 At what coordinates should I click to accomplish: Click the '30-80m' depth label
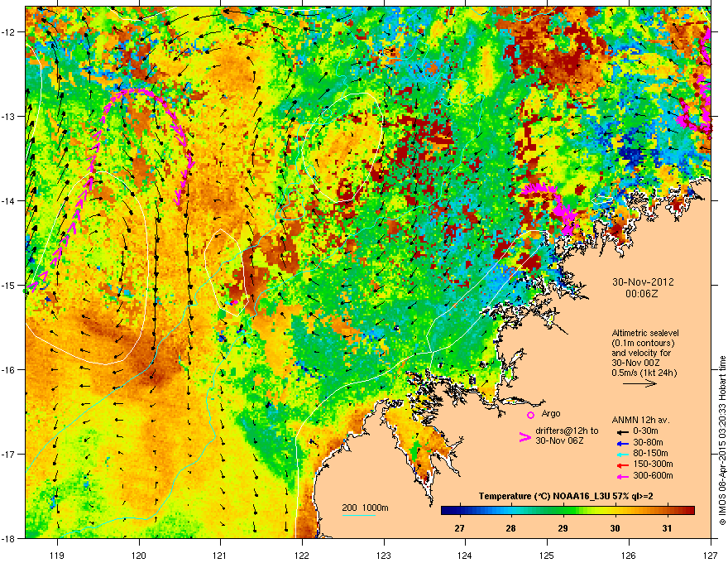point(648,443)
